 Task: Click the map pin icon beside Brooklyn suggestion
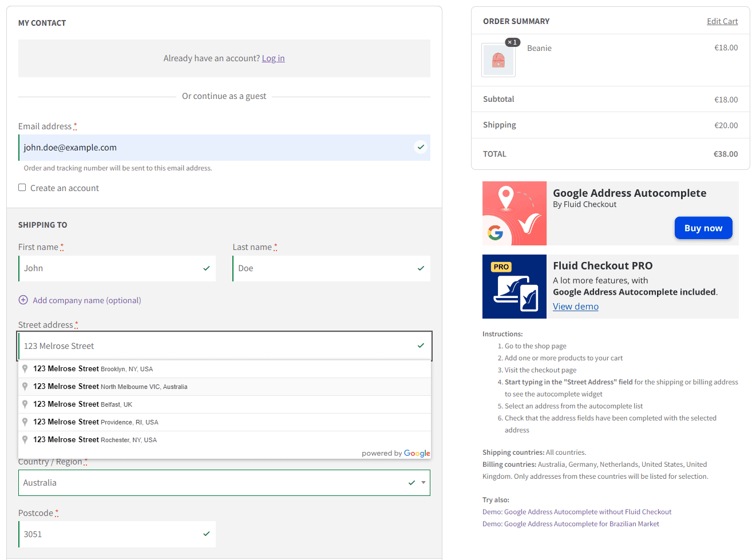(25, 369)
